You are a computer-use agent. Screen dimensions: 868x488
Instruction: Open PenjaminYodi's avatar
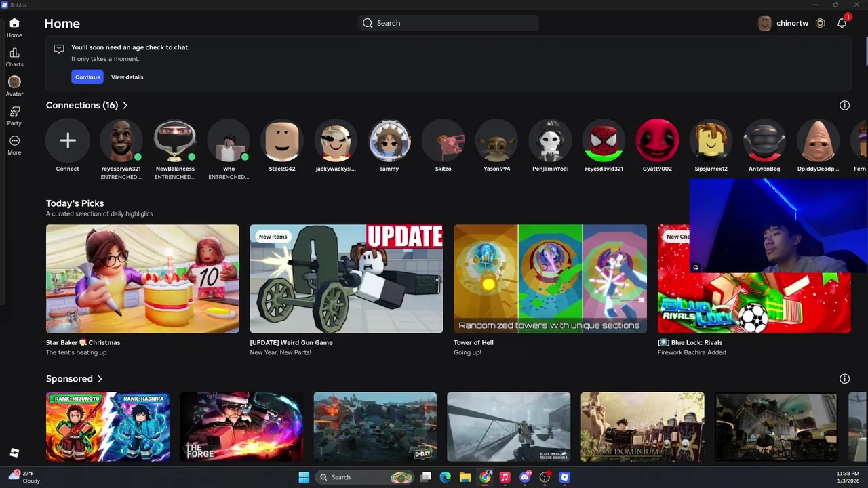click(x=550, y=141)
